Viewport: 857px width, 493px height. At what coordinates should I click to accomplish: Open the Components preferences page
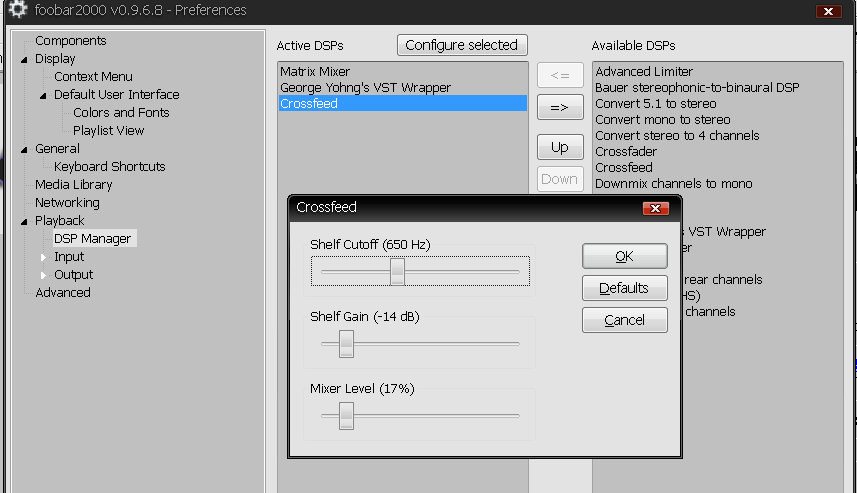pos(71,40)
